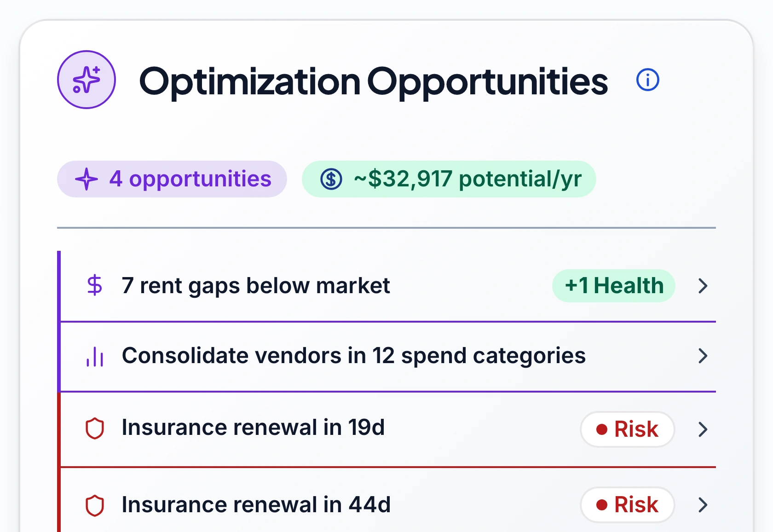Click the shield icon for 44d insurance renewal

click(x=95, y=506)
